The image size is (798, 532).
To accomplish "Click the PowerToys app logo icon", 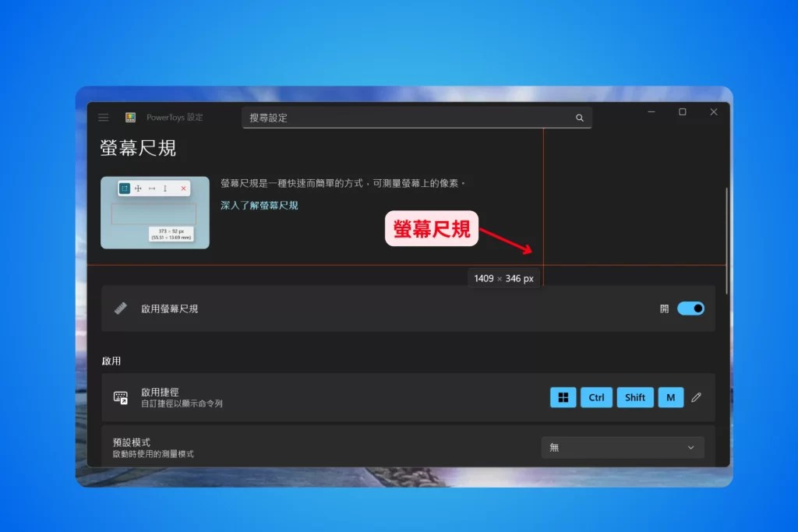I will click(x=131, y=118).
